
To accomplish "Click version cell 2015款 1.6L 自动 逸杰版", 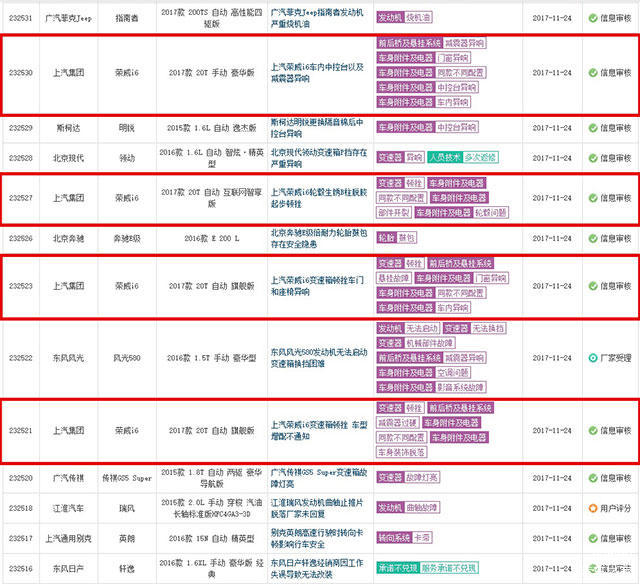I will point(211,128).
